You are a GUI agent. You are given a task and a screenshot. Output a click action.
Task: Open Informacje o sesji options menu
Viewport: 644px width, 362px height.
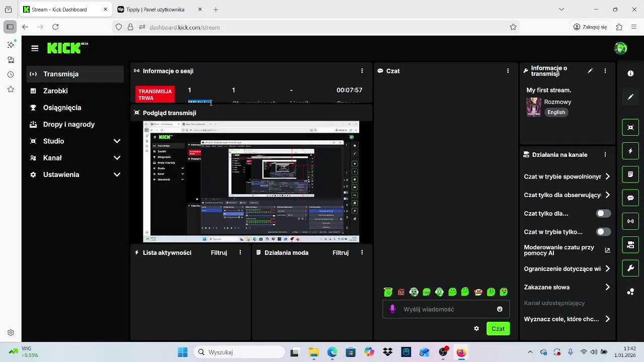pos(362,71)
